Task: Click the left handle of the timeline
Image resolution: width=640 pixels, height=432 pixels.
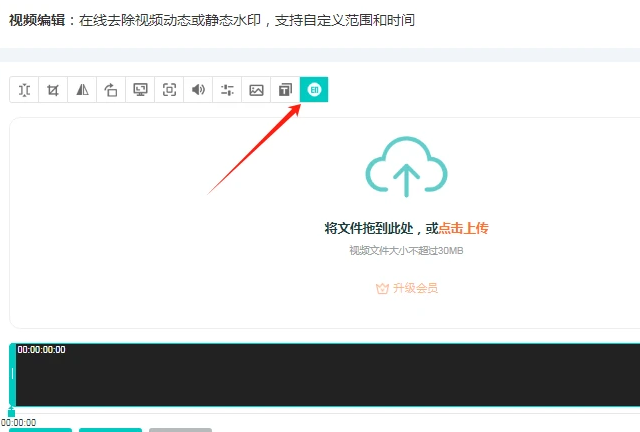Action: point(12,374)
